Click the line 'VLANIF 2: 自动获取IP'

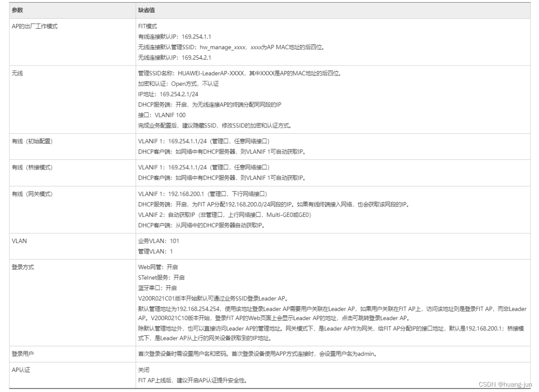pyautogui.click(x=225, y=215)
